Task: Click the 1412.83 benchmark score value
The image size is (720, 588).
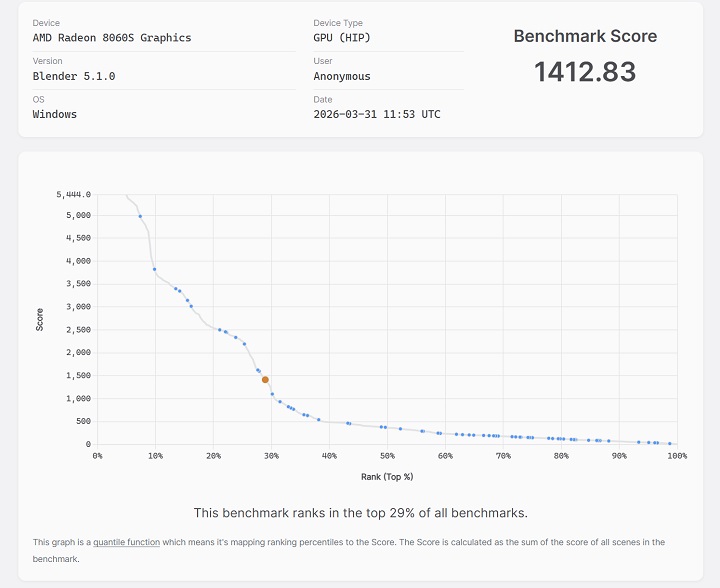Action: tap(585, 72)
